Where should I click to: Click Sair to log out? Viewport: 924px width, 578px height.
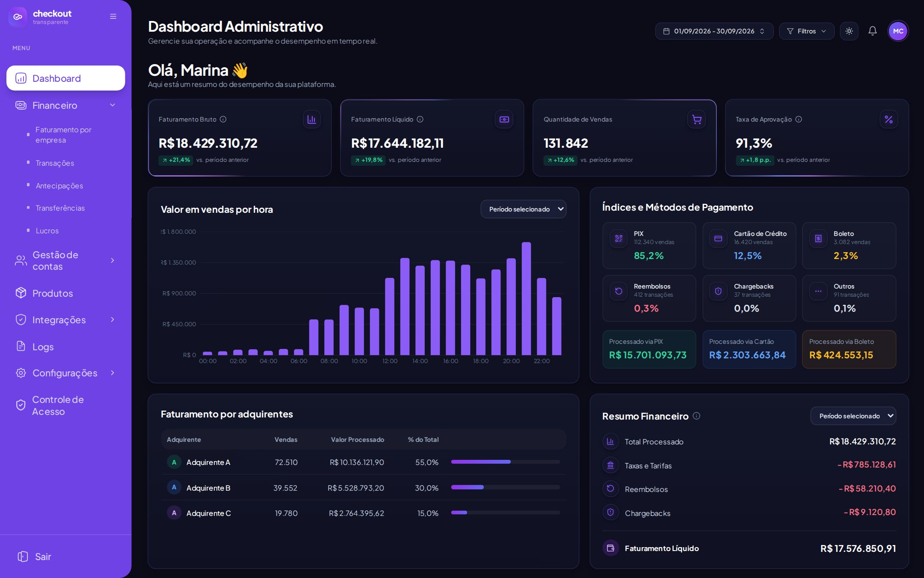click(x=34, y=557)
